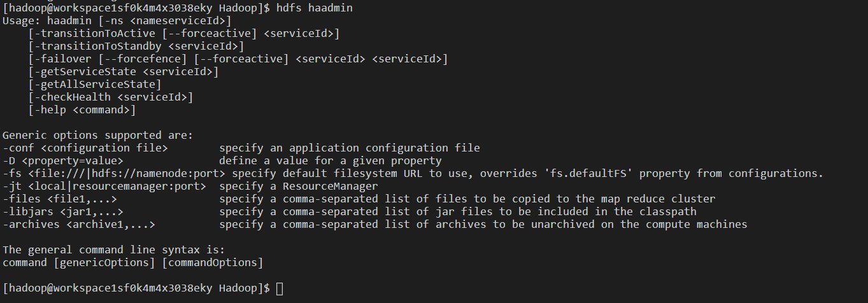868x303 pixels.
Task: Click 'The general command line syntax is:' line
Action: point(114,250)
